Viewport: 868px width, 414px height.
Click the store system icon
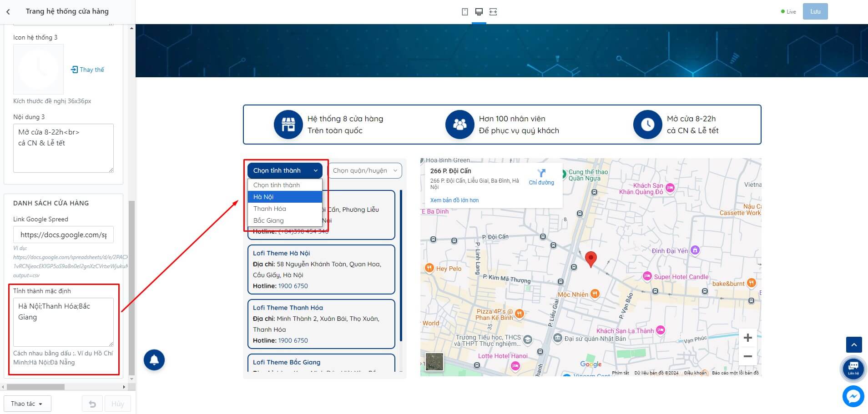[288, 125]
